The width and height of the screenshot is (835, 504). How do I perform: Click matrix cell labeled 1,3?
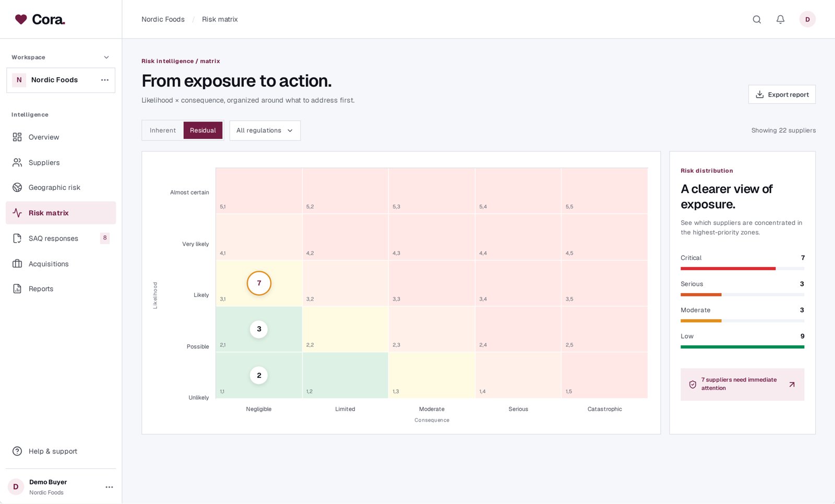pos(432,376)
